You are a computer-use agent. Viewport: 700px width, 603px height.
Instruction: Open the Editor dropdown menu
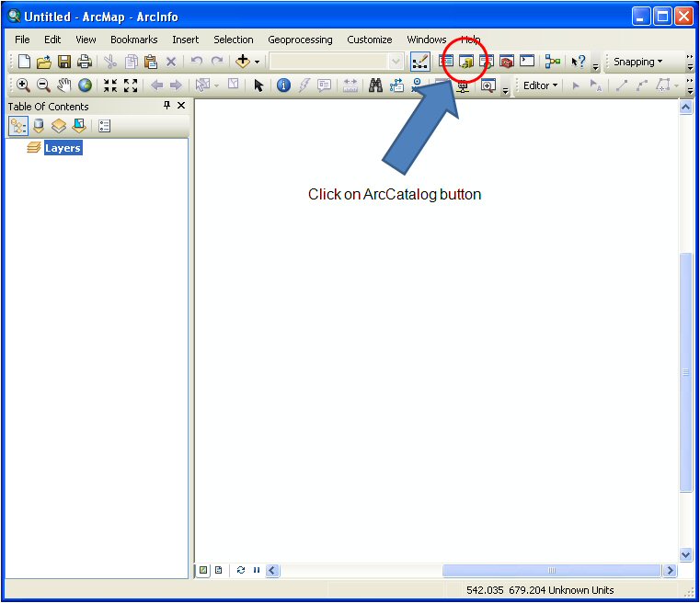coord(540,85)
